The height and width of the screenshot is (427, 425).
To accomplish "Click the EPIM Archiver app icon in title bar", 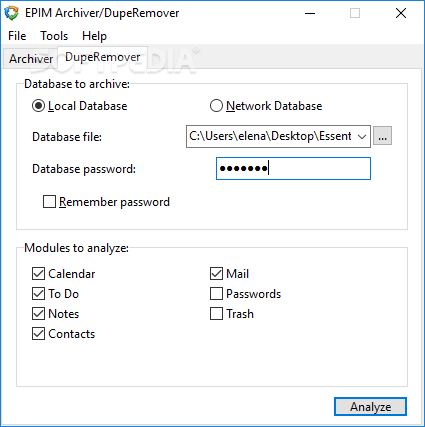I will click(x=11, y=13).
